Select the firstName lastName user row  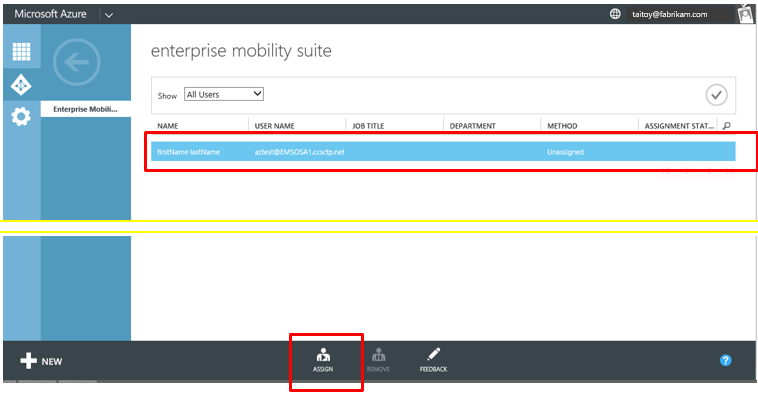(x=443, y=152)
